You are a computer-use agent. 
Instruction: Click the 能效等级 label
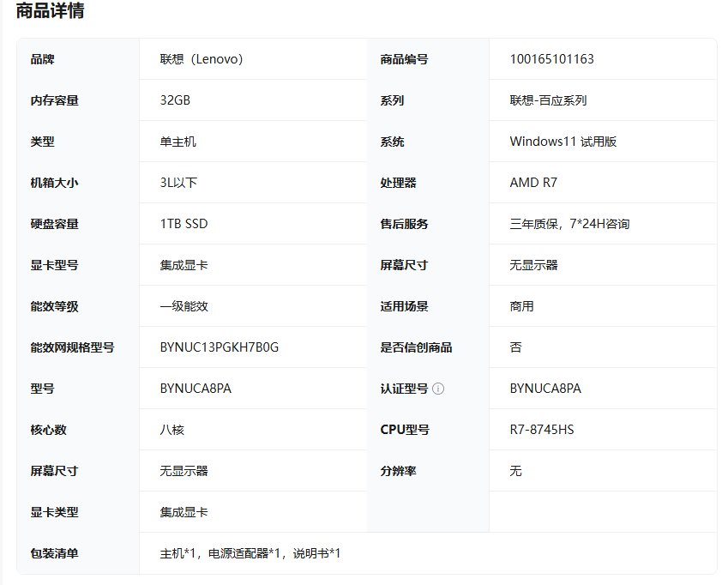point(54,306)
